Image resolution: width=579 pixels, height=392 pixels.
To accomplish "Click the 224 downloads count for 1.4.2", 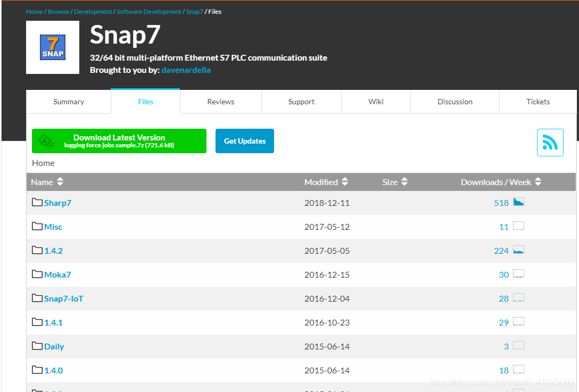I will coord(501,251).
